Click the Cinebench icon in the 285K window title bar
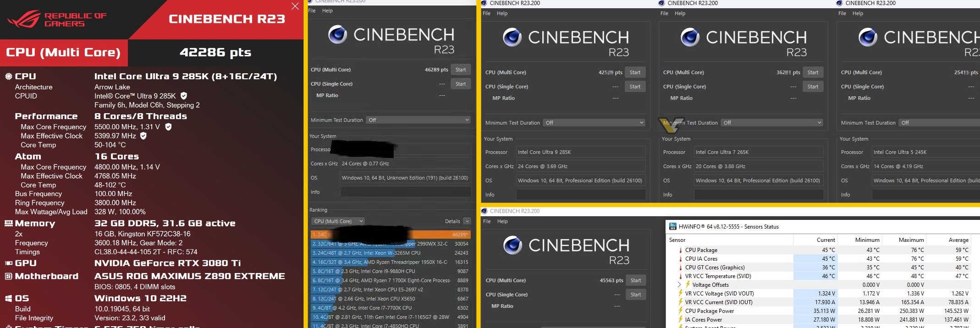 (x=484, y=3)
